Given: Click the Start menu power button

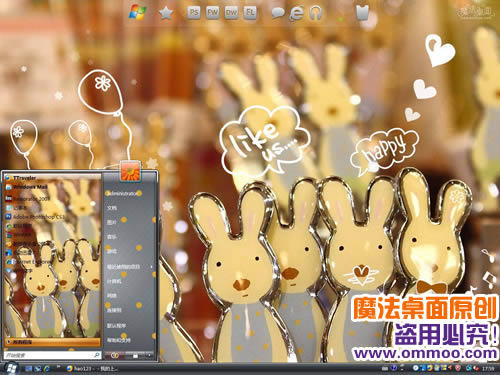Looking at the screenshot, I should 115,355.
